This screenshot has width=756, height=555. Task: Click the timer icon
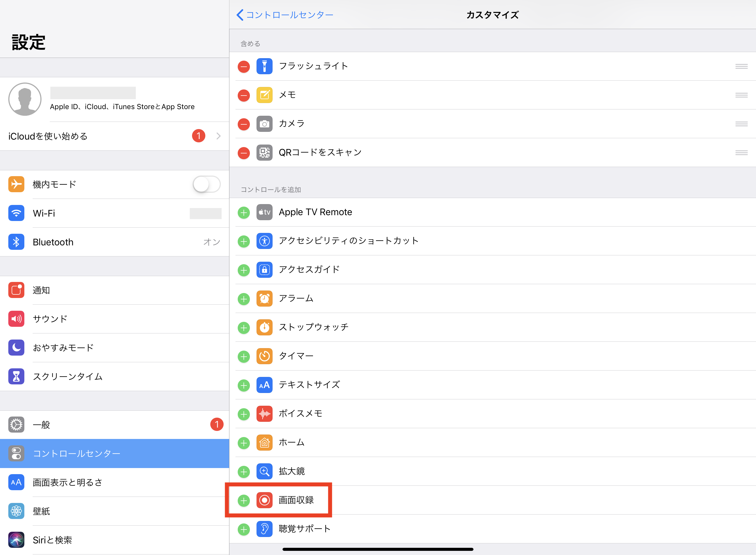[x=265, y=356]
